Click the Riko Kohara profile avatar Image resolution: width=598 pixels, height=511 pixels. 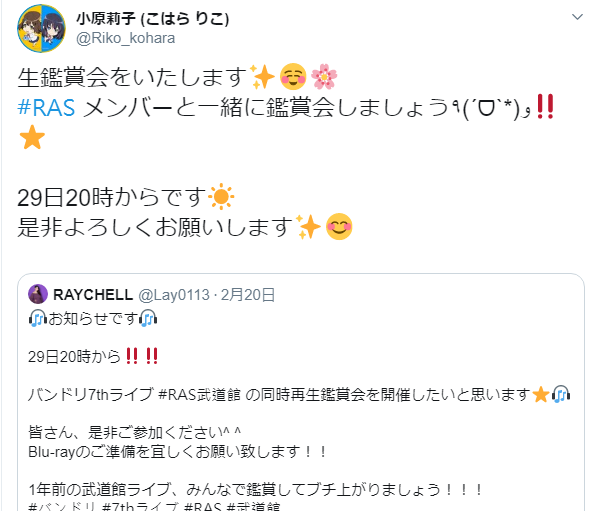pos(41,28)
